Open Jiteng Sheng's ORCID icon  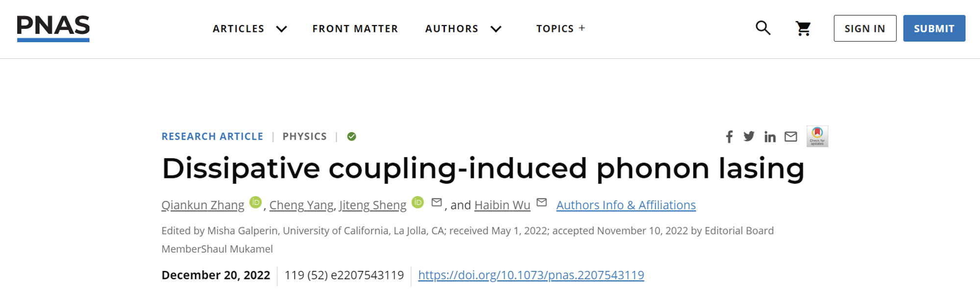click(x=417, y=202)
